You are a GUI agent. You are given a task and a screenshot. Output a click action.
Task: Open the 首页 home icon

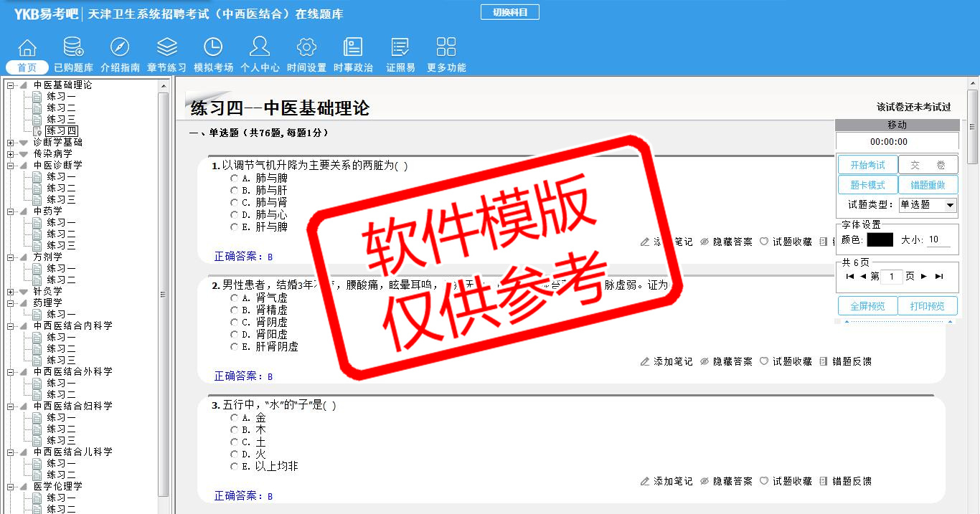[27, 48]
